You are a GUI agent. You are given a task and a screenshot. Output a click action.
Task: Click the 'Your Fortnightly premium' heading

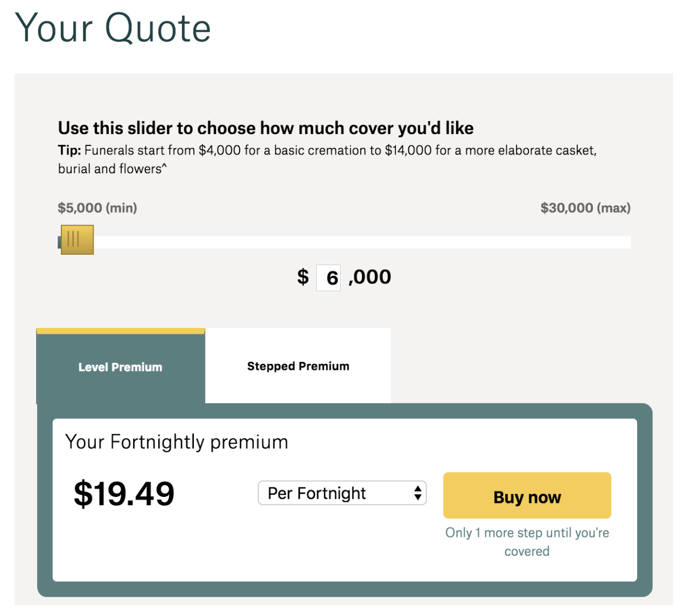(177, 442)
